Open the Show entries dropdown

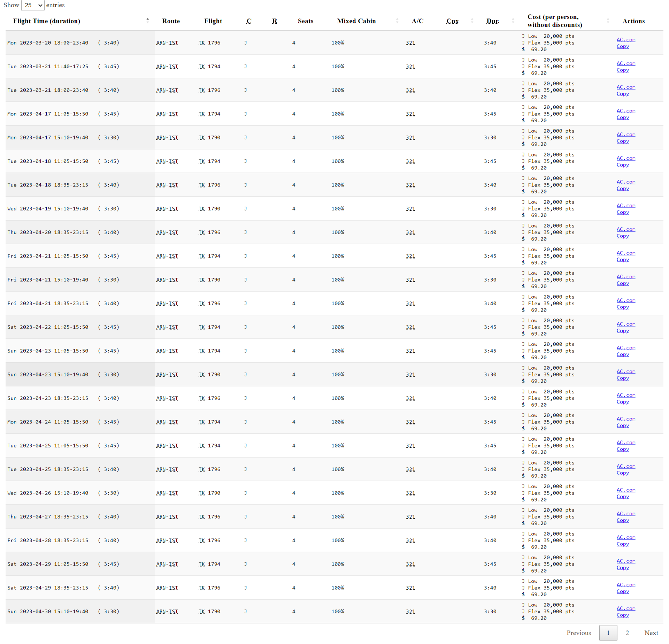32,5
